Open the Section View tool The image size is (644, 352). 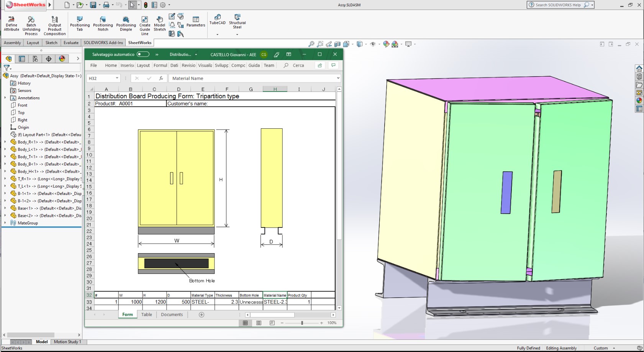pyautogui.click(x=337, y=44)
